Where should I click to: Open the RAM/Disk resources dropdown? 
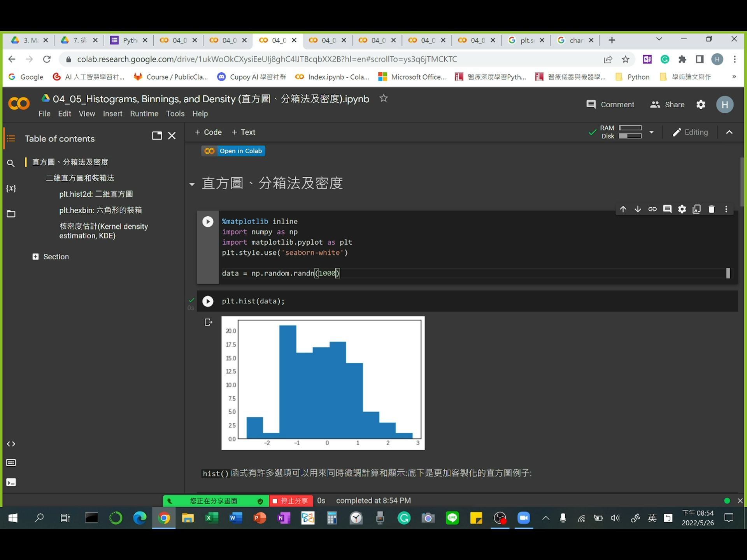[x=651, y=132]
